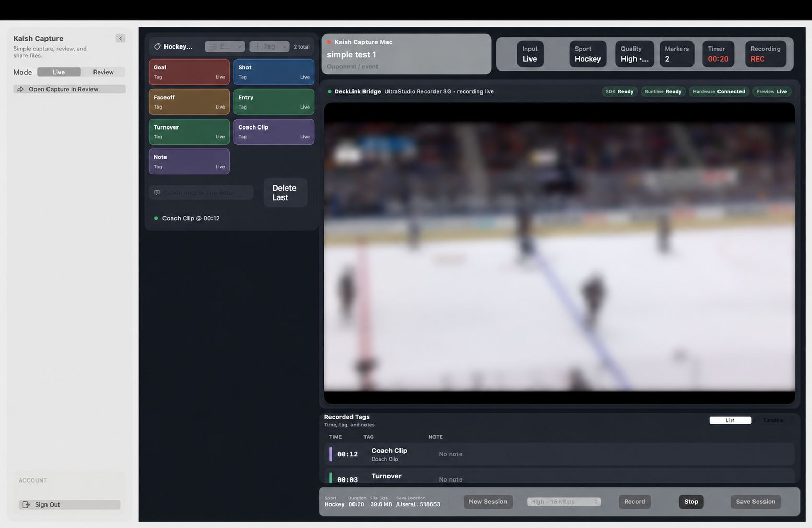
Task: Click the Runtime Ready status badge
Action: coord(663,91)
